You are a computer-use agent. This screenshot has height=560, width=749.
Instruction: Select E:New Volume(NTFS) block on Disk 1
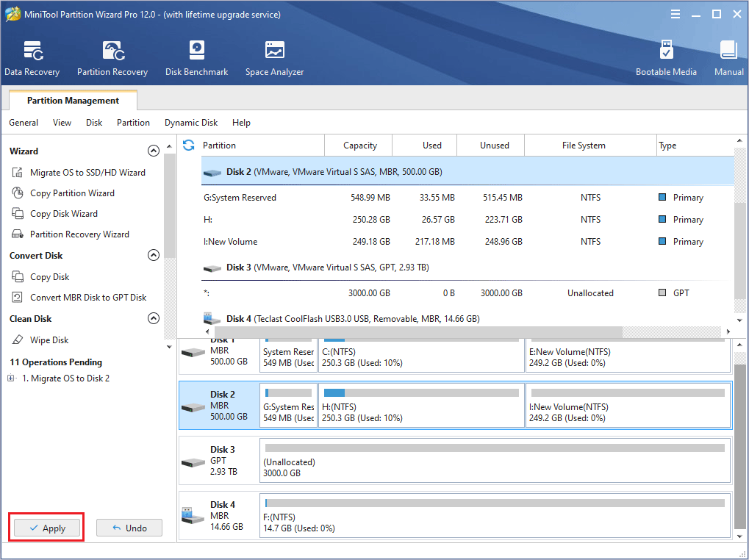click(x=628, y=356)
